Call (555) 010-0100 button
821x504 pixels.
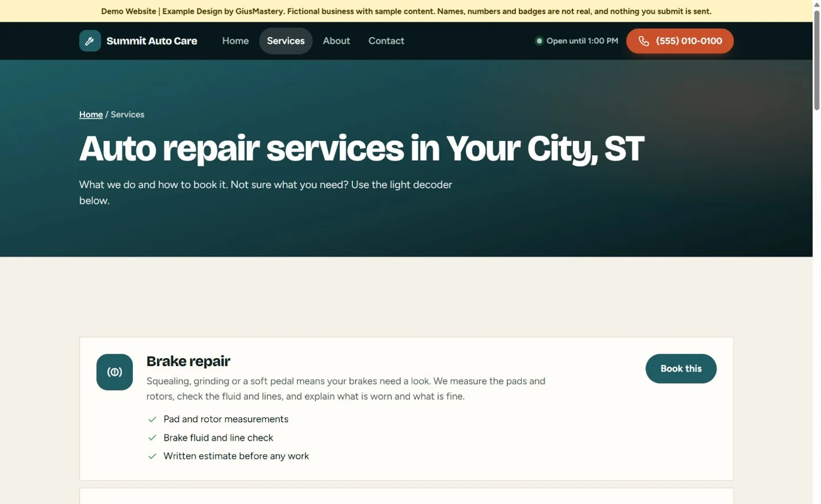point(680,41)
